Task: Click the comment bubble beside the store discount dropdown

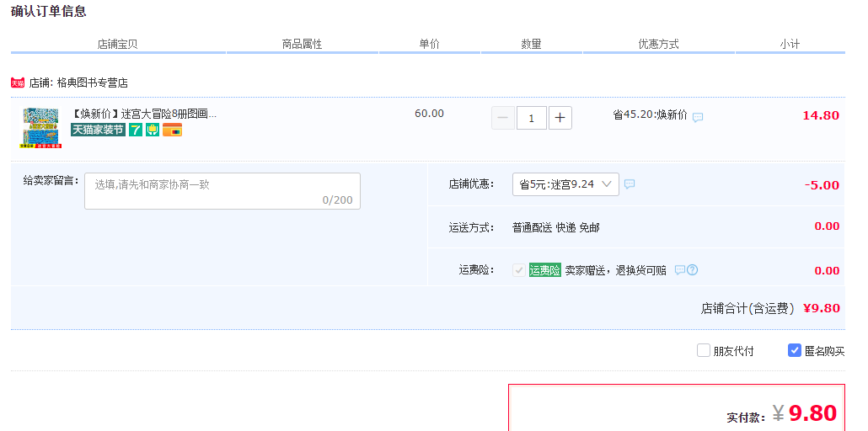Action: point(630,184)
